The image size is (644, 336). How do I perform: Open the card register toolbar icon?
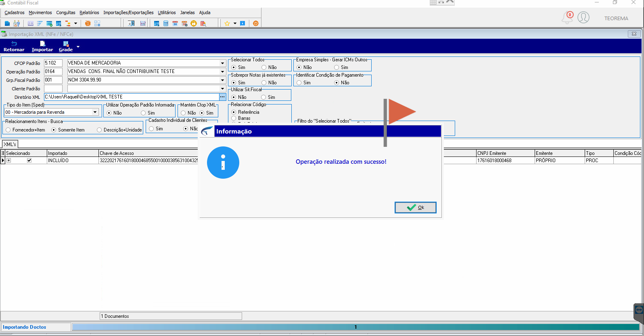31,23
